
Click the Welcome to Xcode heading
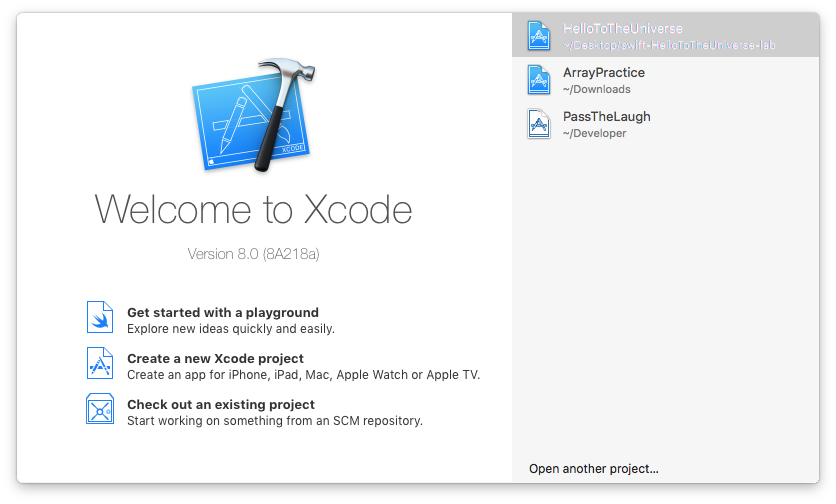coord(253,209)
